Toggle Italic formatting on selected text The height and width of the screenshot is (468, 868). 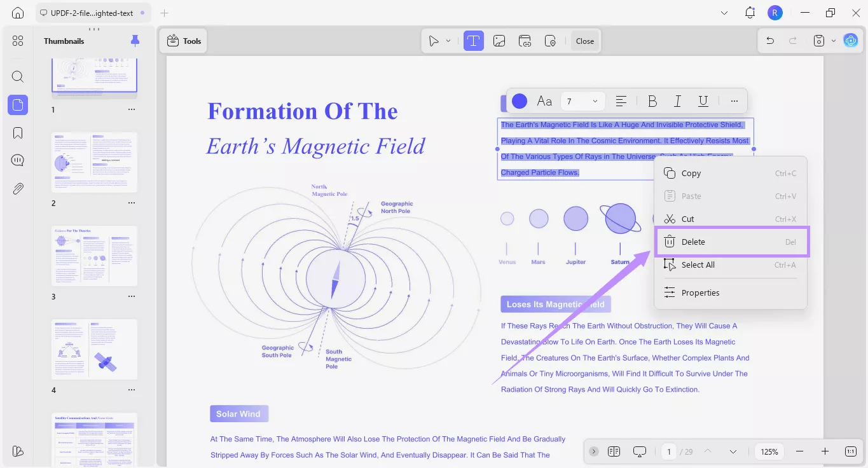[678, 101]
